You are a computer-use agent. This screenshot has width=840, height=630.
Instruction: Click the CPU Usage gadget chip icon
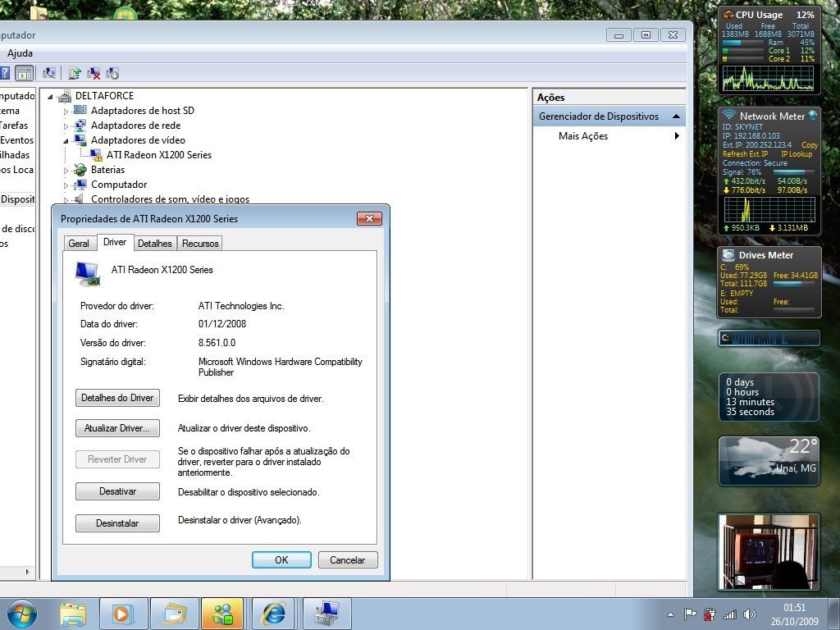[728, 15]
